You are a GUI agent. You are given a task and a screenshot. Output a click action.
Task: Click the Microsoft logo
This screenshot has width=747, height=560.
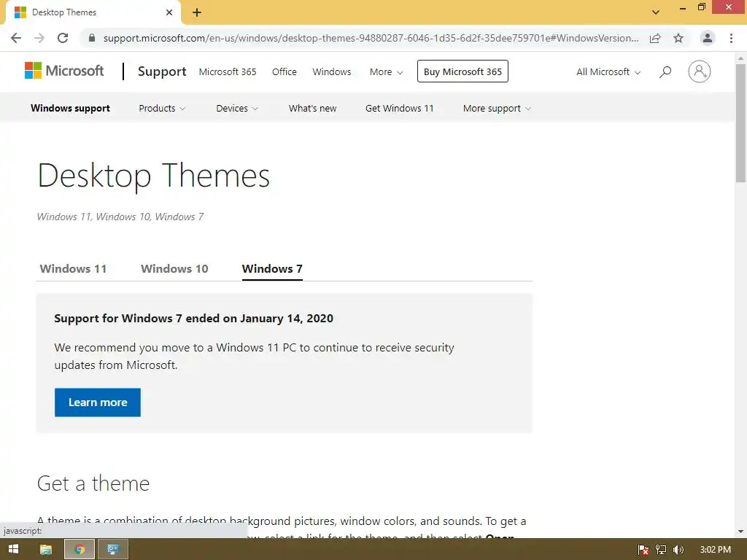click(64, 71)
